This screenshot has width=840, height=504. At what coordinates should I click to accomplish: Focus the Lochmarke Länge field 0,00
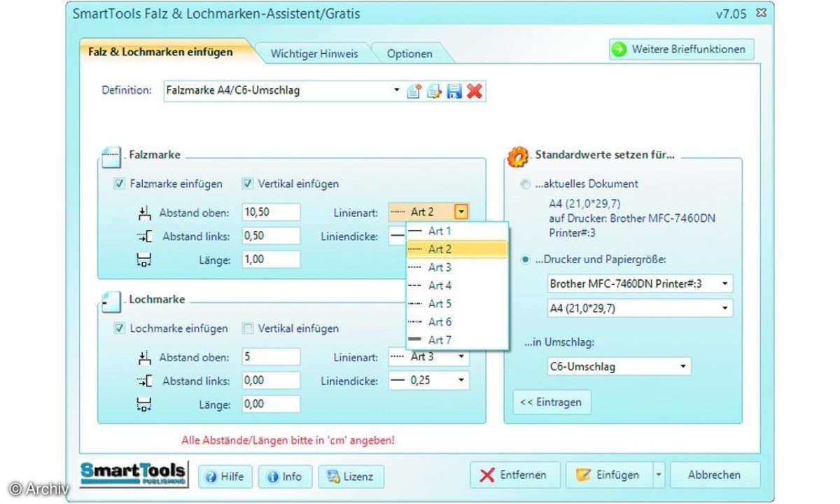point(271,405)
